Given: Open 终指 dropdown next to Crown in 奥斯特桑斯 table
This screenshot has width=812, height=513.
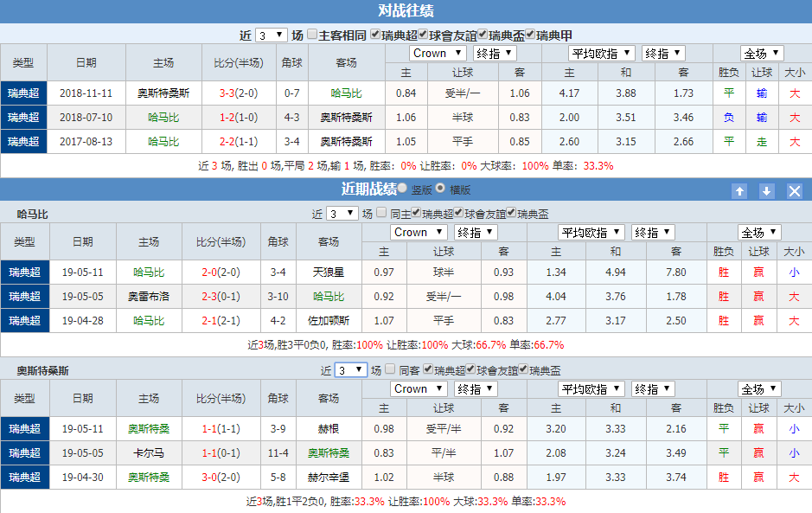Looking at the screenshot, I should [x=476, y=388].
